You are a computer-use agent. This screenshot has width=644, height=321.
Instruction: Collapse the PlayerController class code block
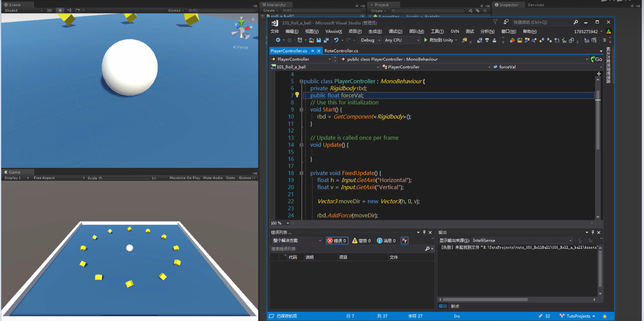click(301, 81)
